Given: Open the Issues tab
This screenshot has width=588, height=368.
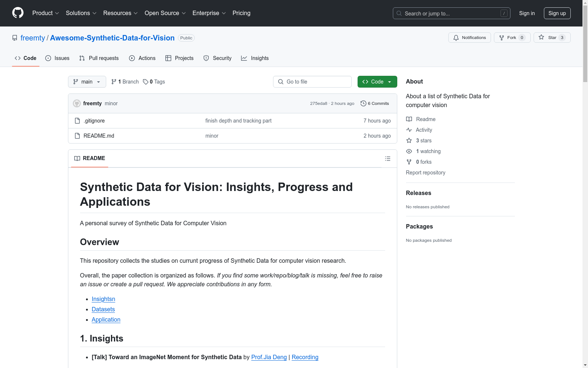Looking at the screenshot, I should (x=57, y=58).
